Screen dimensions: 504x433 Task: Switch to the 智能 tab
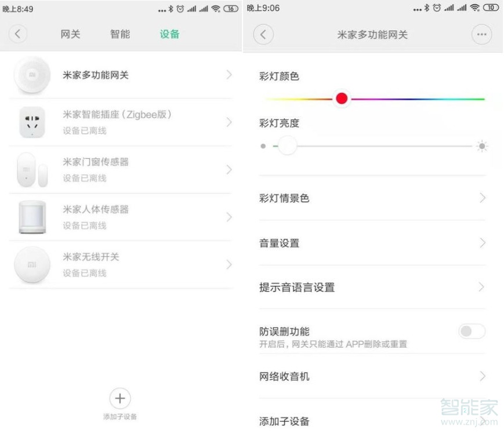tap(119, 34)
